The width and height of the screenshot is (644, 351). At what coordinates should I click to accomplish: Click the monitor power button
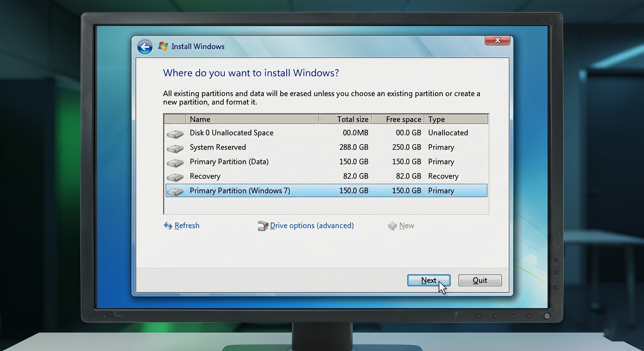(x=547, y=316)
